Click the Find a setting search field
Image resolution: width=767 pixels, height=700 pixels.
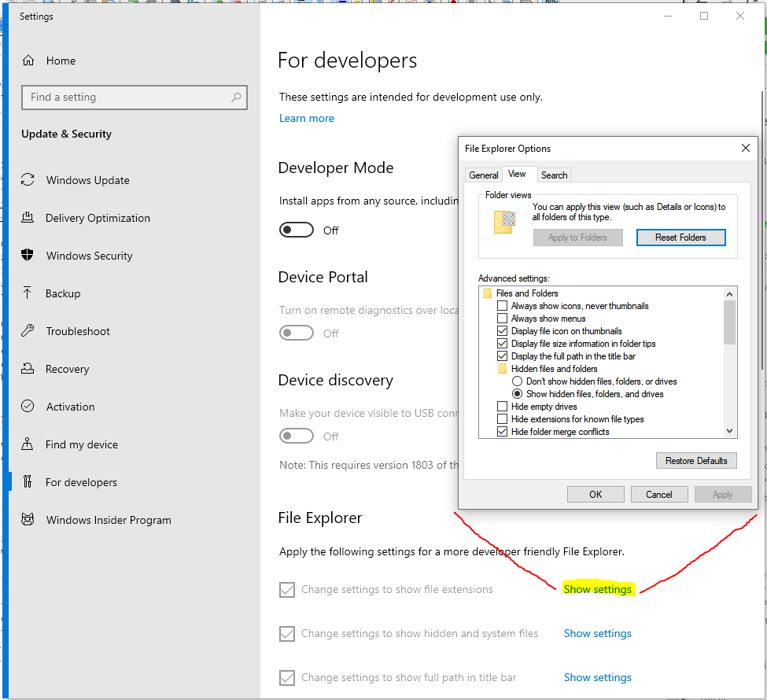click(x=134, y=97)
